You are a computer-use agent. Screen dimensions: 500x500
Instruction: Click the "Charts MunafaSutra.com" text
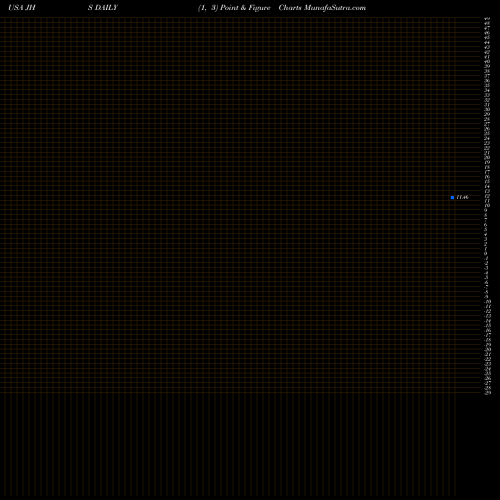pos(322,8)
